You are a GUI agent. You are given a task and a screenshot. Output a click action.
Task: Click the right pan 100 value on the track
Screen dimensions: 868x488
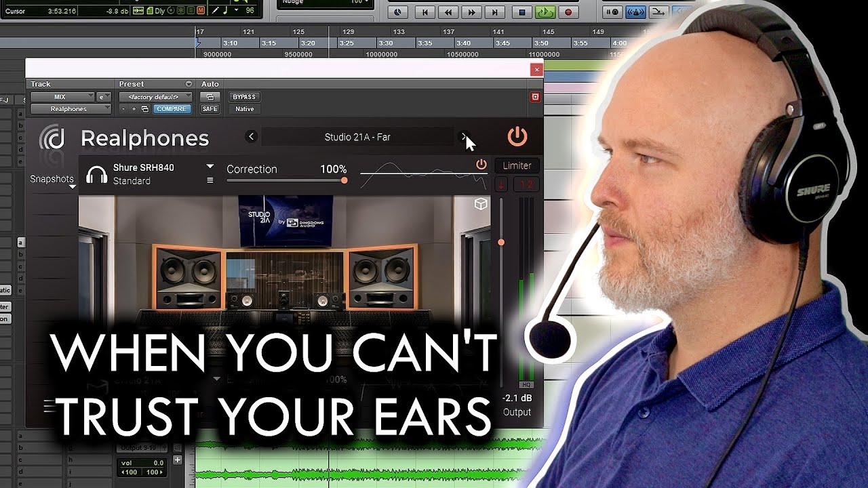click(153, 472)
